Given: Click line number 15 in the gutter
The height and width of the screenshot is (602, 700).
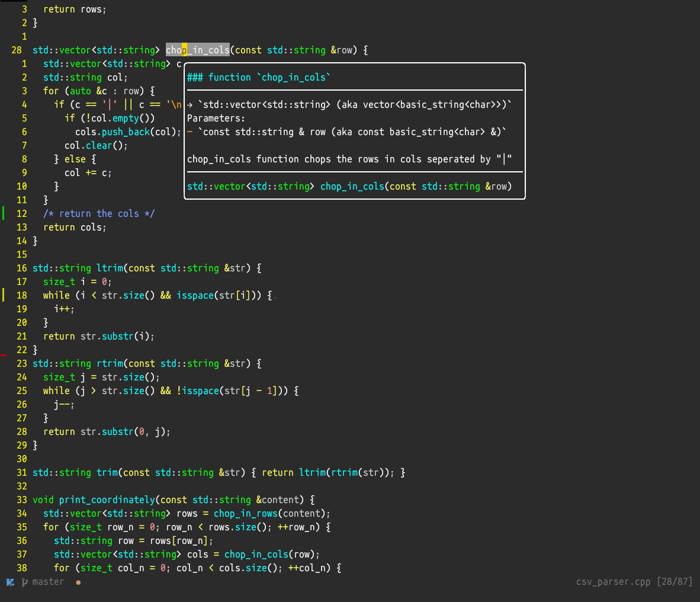Looking at the screenshot, I should (21, 255).
